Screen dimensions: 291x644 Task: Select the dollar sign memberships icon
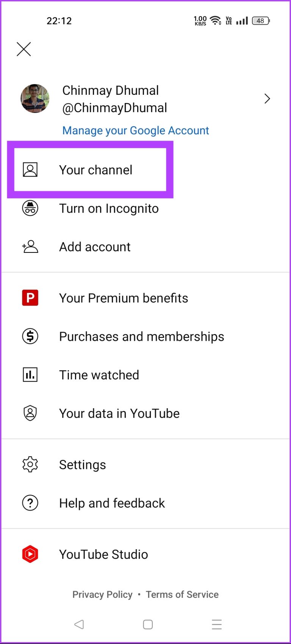click(x=30, y=336)
